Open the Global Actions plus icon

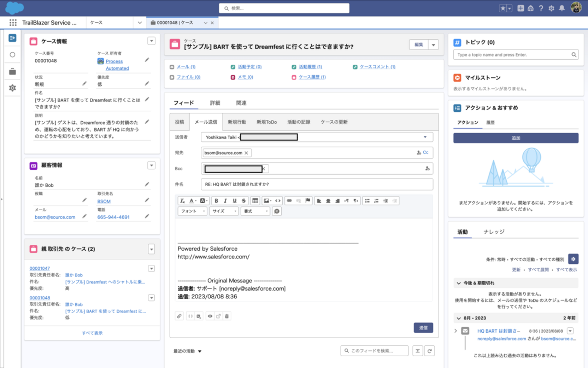521,8
